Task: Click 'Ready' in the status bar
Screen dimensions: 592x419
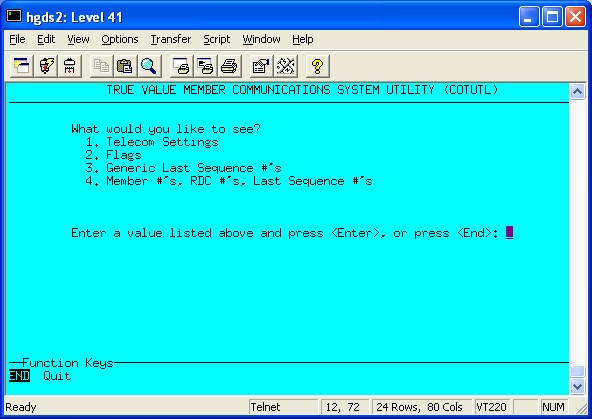Action: point(21,407)
